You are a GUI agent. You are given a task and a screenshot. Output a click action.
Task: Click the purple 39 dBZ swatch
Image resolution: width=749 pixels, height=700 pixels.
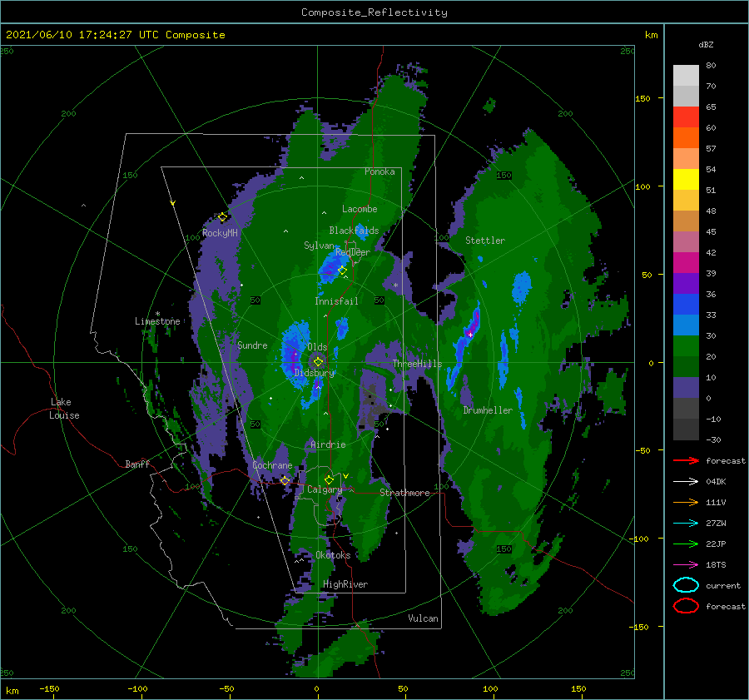[x=686, y=283]
